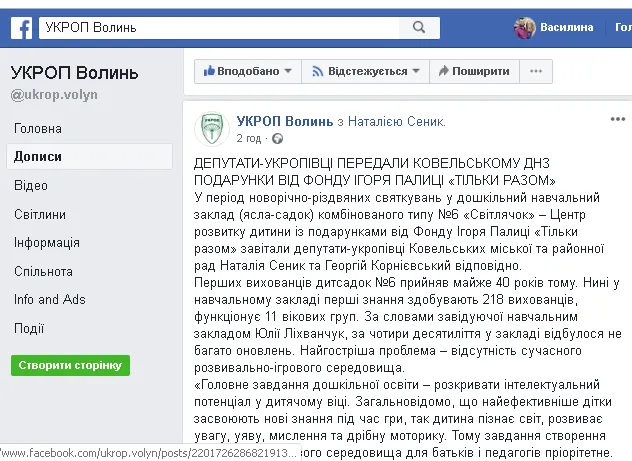Click the post headline ДЕПУТАТИ-УКРОПІВЦІ ПЕРЕДАЛИ
The image size is (632, 461).
pos(374,172)
